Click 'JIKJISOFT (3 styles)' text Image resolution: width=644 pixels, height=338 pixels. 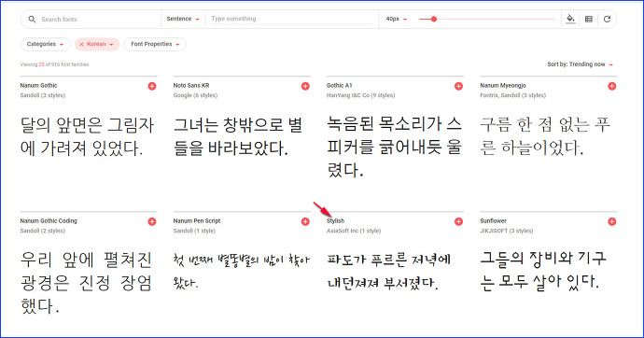pos(507,231)
